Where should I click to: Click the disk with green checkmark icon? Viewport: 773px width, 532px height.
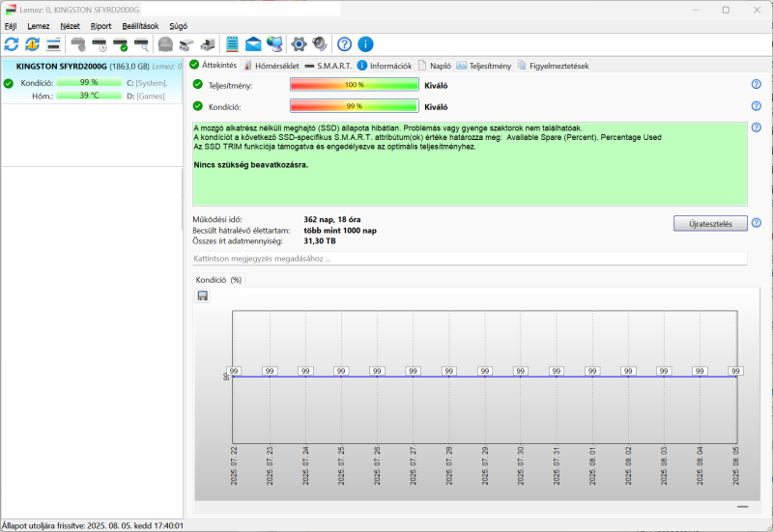[121, 44]
